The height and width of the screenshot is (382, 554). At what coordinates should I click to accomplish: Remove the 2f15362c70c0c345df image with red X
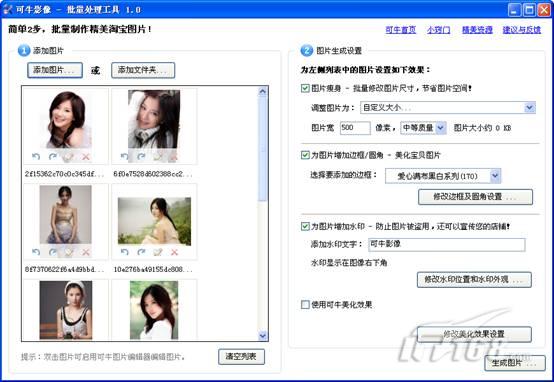click(x=86, y=157)
